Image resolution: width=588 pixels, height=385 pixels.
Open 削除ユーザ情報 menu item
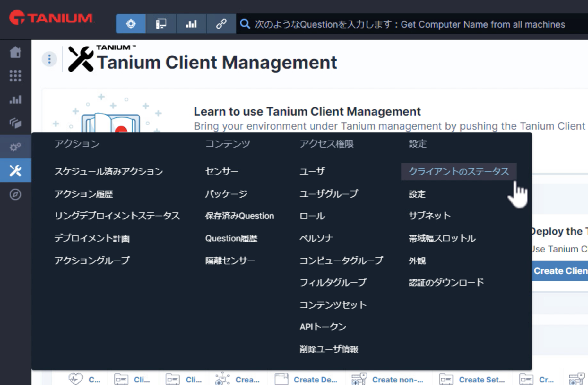coord(329,349)
